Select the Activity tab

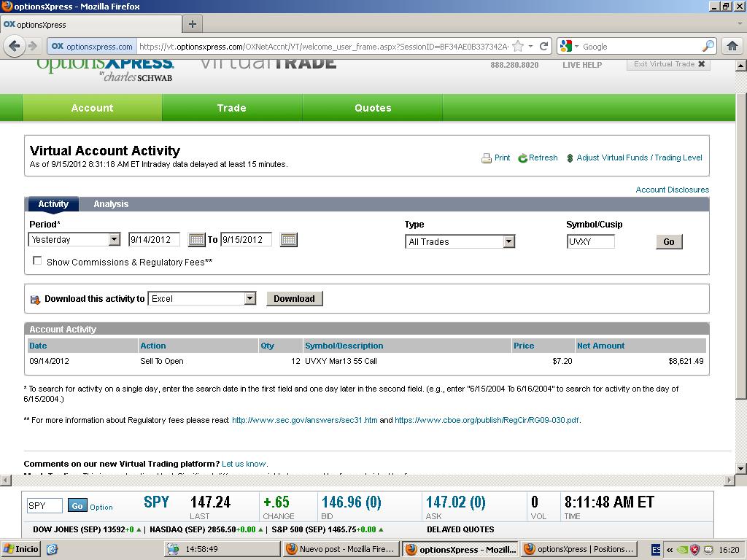pos(53,204)
